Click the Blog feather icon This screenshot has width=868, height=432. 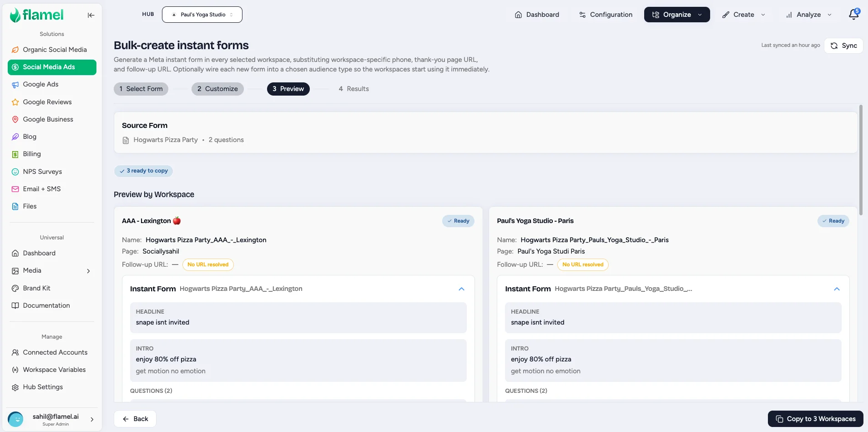click(x=15, y=137)
